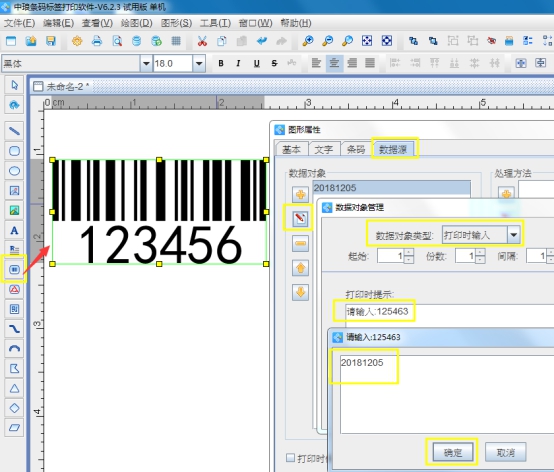554x472 pixels.
Task: Select the straight line drawing tool
Action: [x=14, y=131]
